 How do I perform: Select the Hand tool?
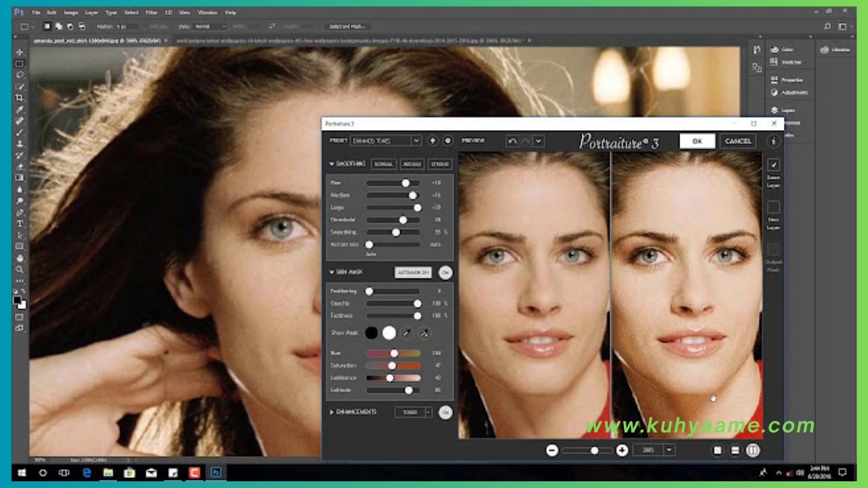[x=20, y=258]
